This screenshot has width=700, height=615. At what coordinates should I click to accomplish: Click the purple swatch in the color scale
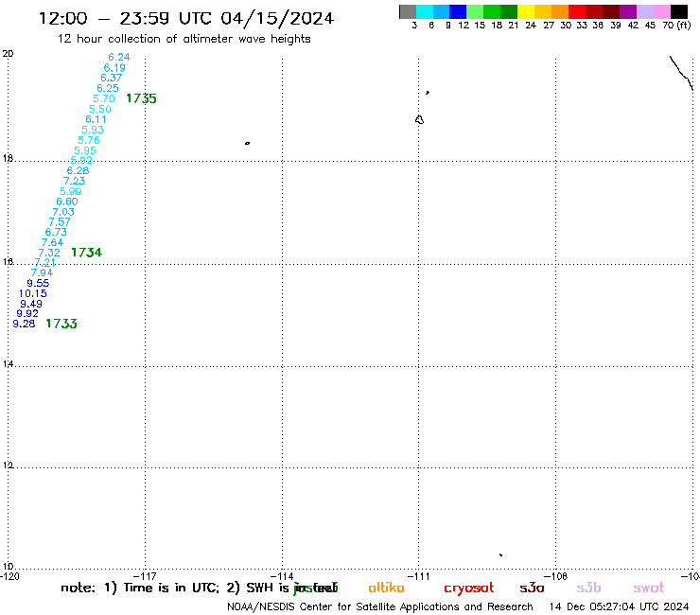tap(628, 11)
